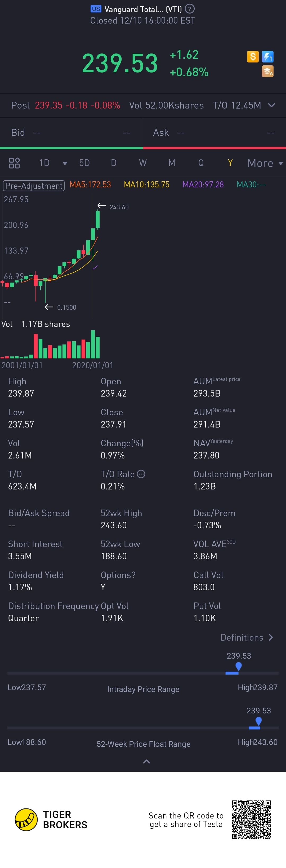Switch to the Q quarterly chart tab
Image resolution: width=286 pixels, height=868 pixels.
[x=201, y=163]
